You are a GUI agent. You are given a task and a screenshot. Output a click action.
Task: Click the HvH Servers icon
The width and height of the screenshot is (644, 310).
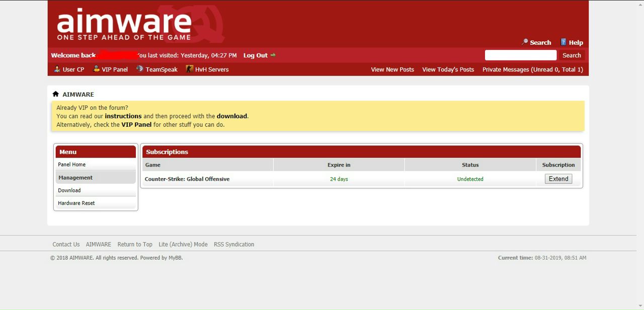click(x=189, y=69)
